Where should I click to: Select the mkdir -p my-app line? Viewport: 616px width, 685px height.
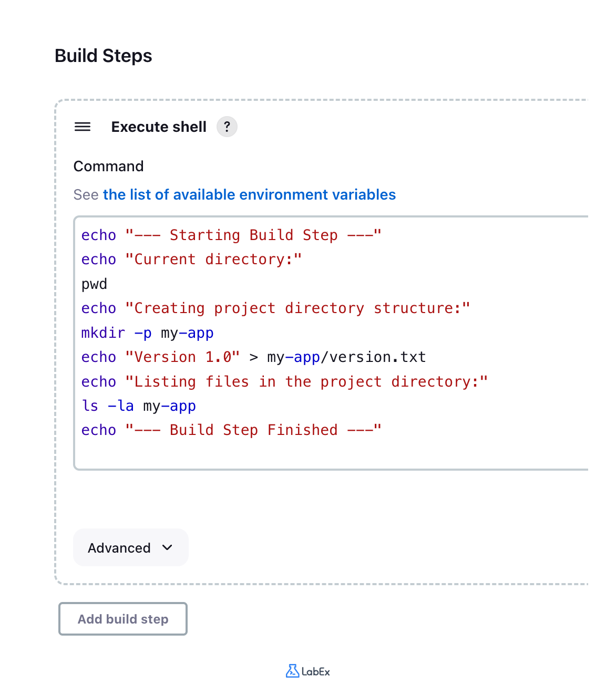[147, 333]
